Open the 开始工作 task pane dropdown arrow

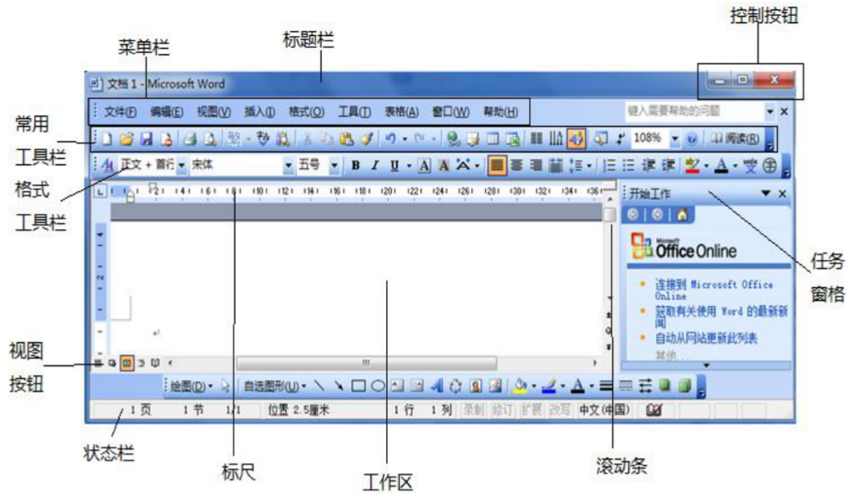(766, 193)
